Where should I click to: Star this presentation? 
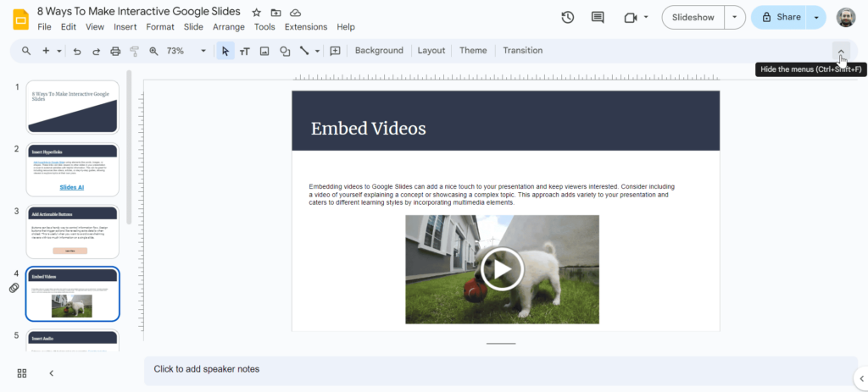click(x=257, y=13)
